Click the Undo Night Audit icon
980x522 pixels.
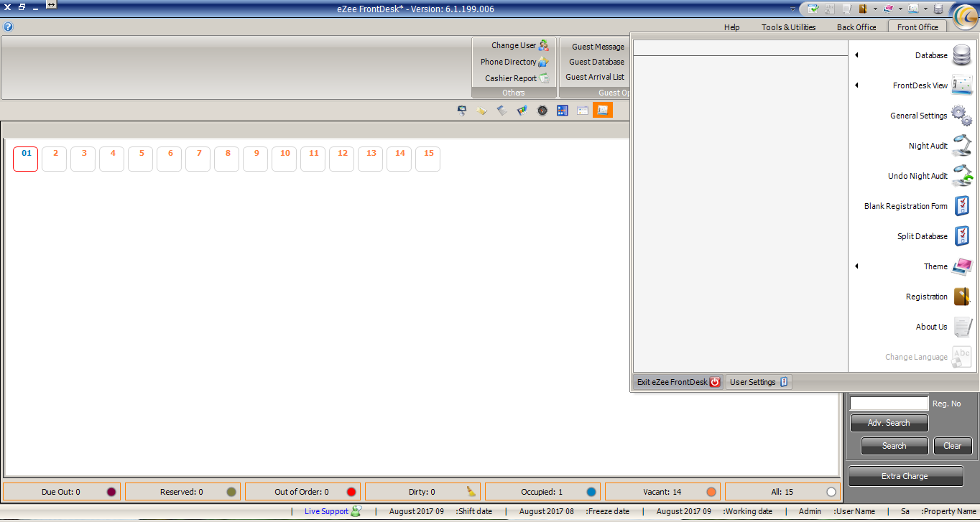pyautogui.click(x=961, y=176)
